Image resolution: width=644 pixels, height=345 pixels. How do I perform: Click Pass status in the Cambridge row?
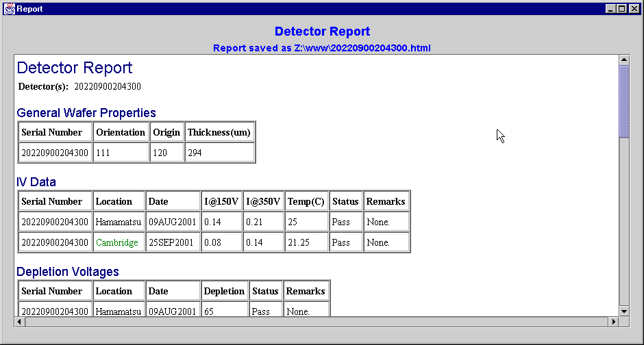pos(341,242)
